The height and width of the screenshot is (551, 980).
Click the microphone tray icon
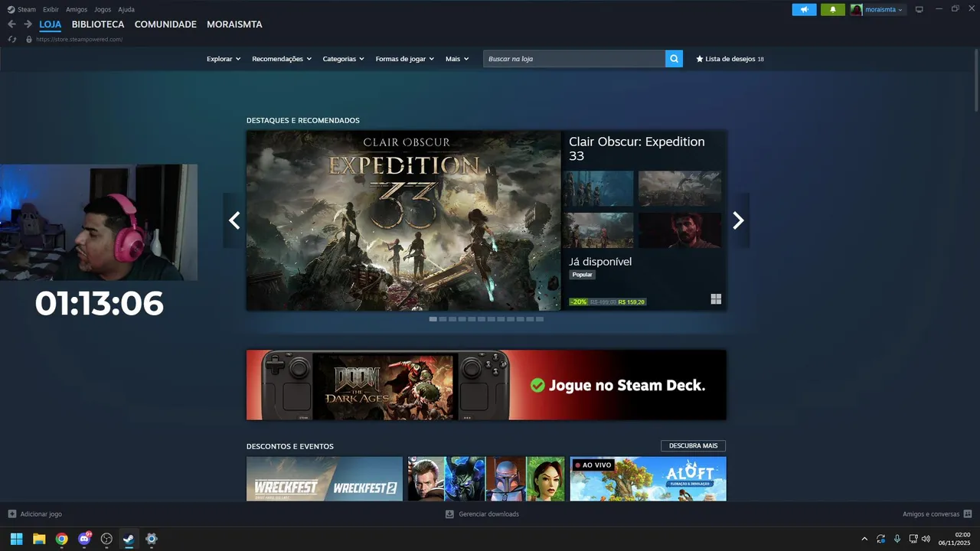pyautogui.click(x=897, y=539)
